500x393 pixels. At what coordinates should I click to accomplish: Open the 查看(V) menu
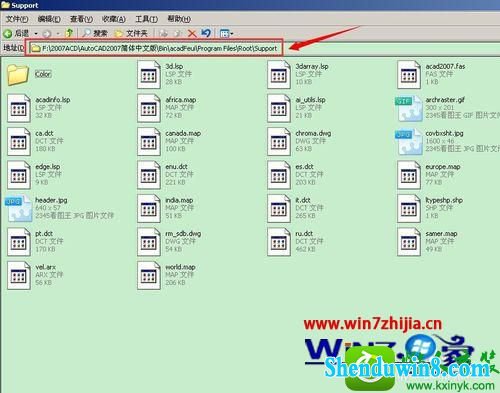81,19
